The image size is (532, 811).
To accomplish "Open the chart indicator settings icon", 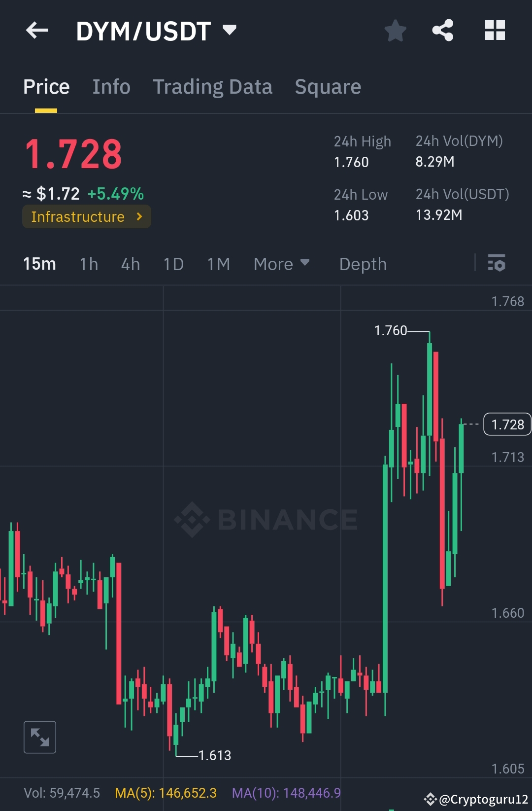I will coord(497,264).
